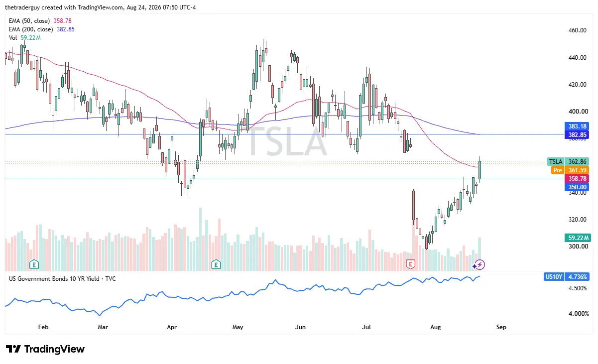
Task: Click the Jun label on time axis
Action: 300,327
